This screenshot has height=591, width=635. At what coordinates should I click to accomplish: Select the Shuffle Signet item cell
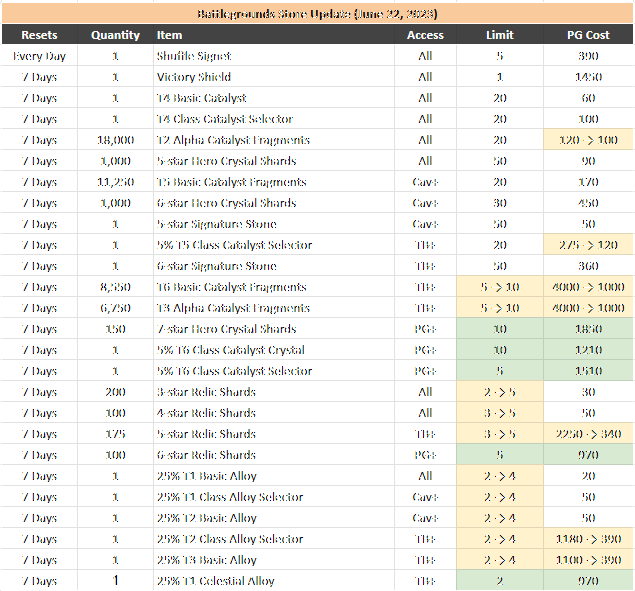[274, 56]
